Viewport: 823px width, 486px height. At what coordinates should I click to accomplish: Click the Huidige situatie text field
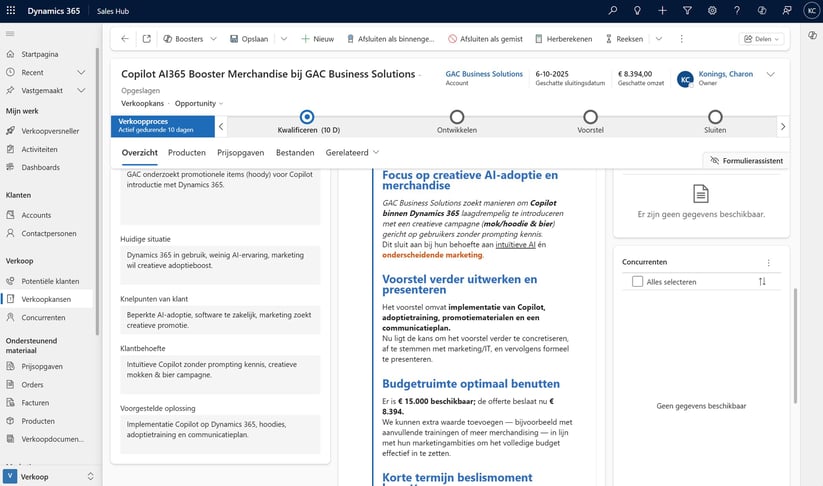[x=220, y=265]
